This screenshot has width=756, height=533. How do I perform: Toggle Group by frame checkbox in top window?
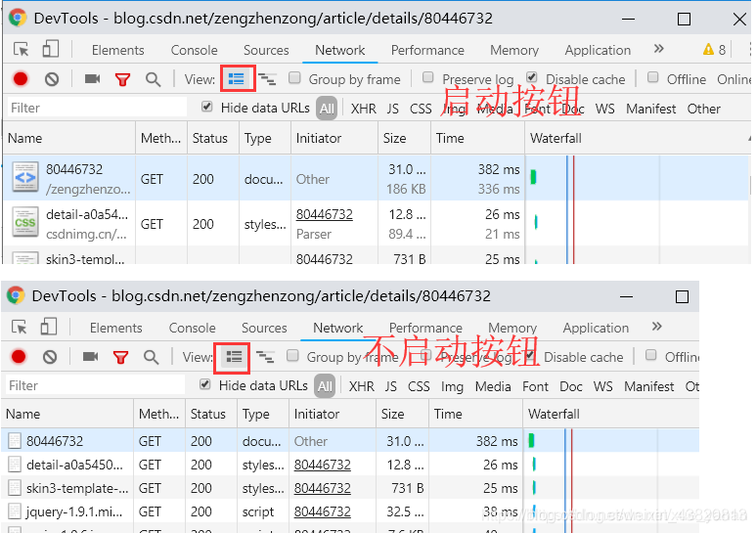click(x=294, y=77)
